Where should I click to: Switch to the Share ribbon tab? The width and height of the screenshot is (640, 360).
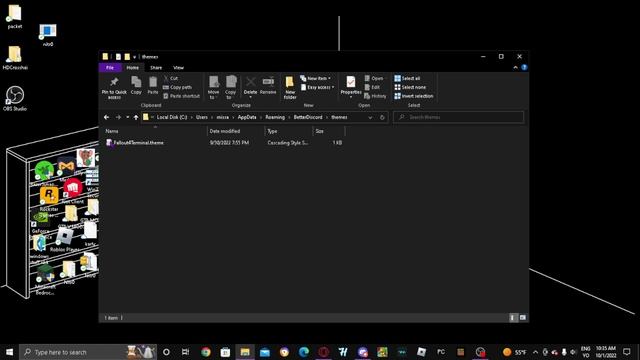click(x=156, y=67)
